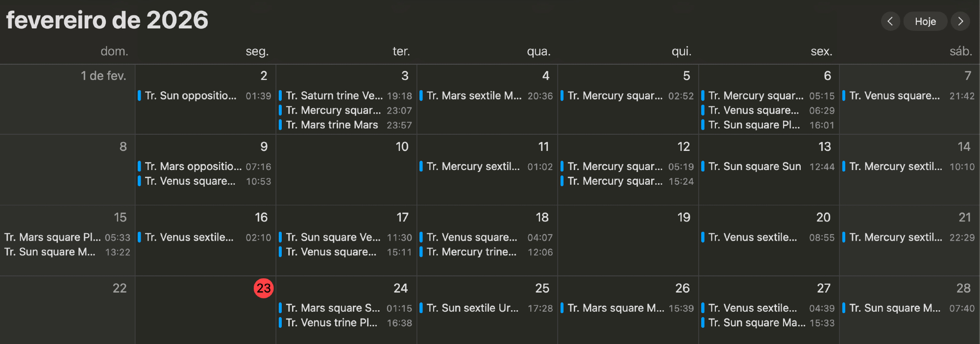This screenshot has width=980, height=344.
Task: Select the day cell for February 10
Action: tap(346, 176)
